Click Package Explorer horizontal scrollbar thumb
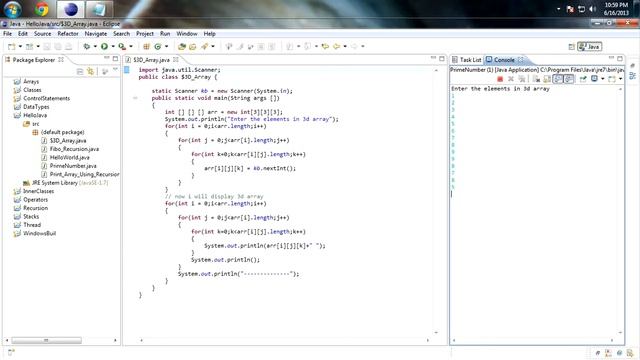Viewport: 640px width, 360px height. pos(46,340)
